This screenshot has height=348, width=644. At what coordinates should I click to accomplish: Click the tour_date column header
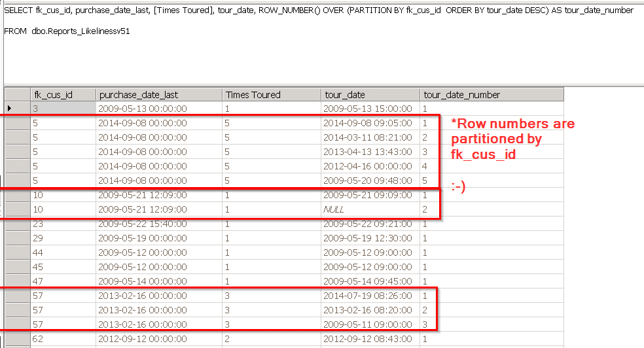(370, 95)
